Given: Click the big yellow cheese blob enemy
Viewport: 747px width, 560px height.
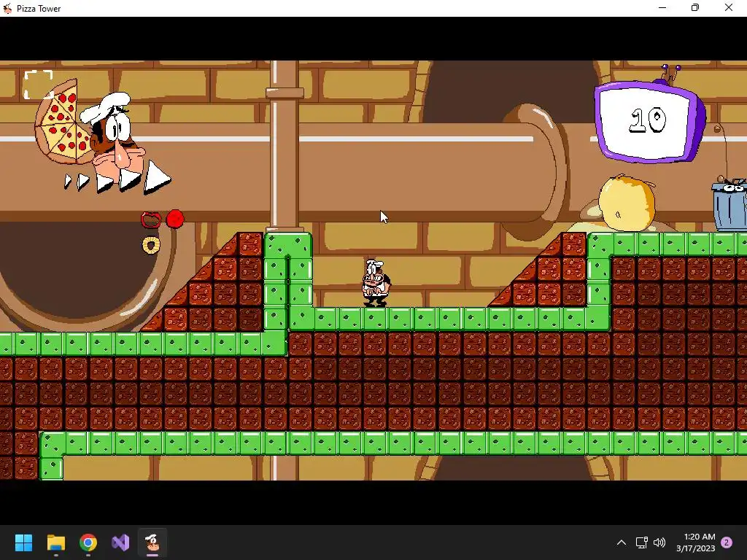Looking at the screenshot, I should tap(626, 203).
